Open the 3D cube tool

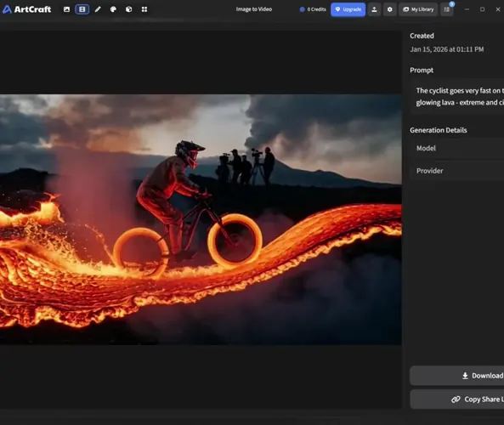pos(129,9)
